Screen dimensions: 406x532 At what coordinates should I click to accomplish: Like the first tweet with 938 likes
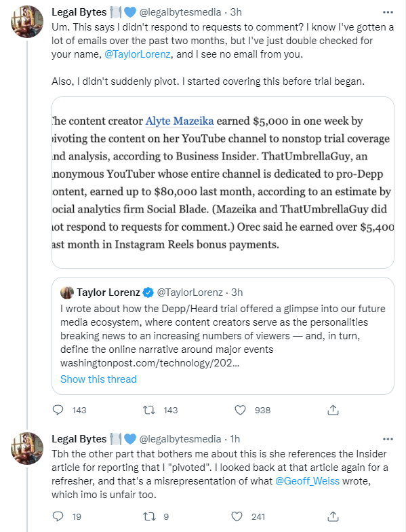(240, 410)
